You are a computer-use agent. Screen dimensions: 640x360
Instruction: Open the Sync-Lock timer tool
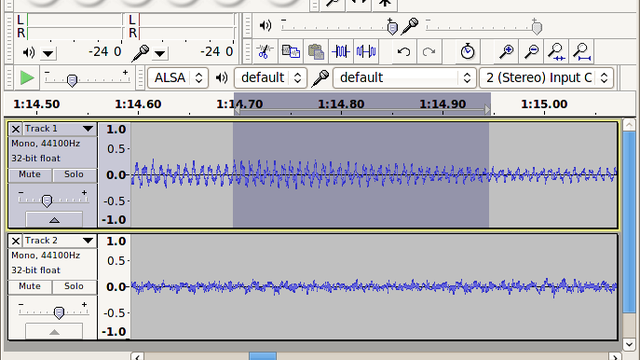coord(467,52)
